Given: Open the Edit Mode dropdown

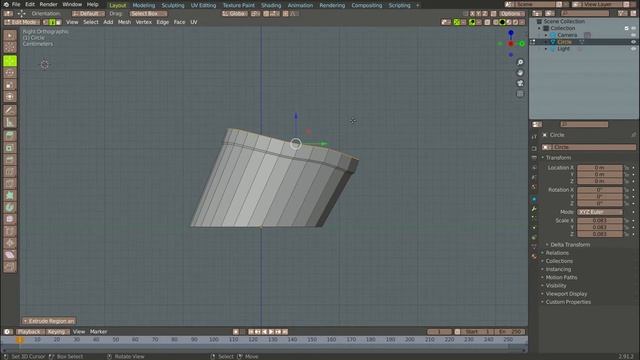Looking at the screenshot, I should [x=22, y=22].
